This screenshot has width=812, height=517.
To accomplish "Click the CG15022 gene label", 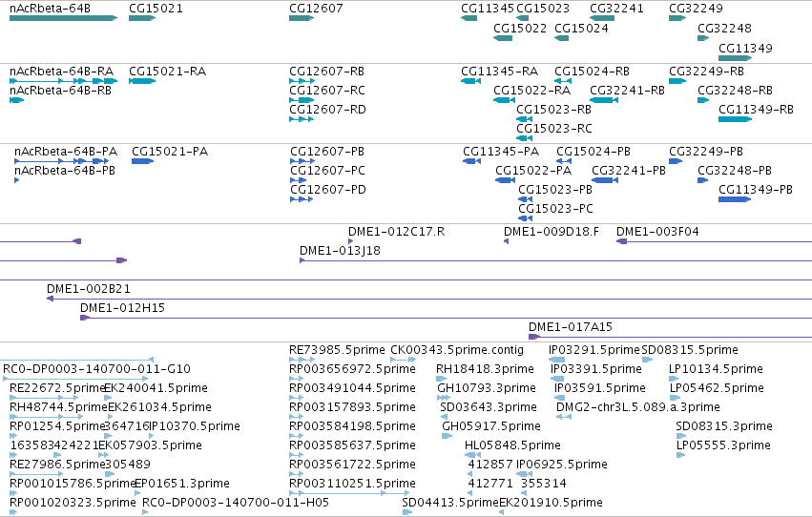I will (x=520, y=28).
